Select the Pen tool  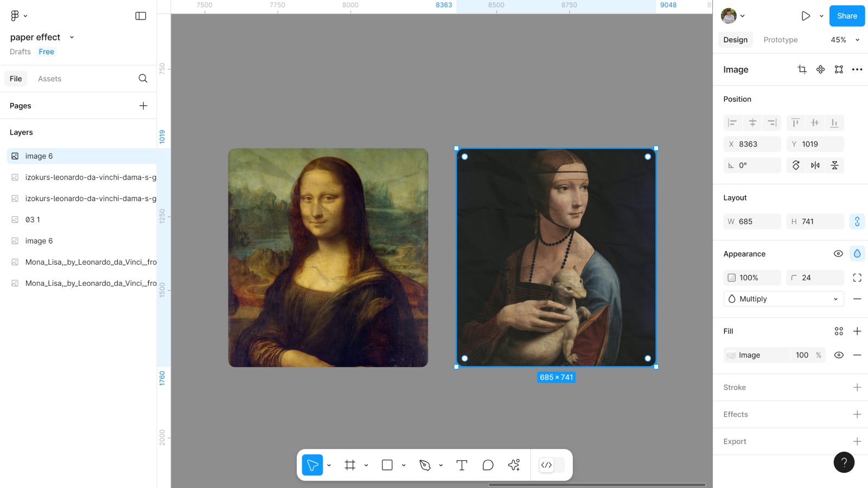point(425,465)
